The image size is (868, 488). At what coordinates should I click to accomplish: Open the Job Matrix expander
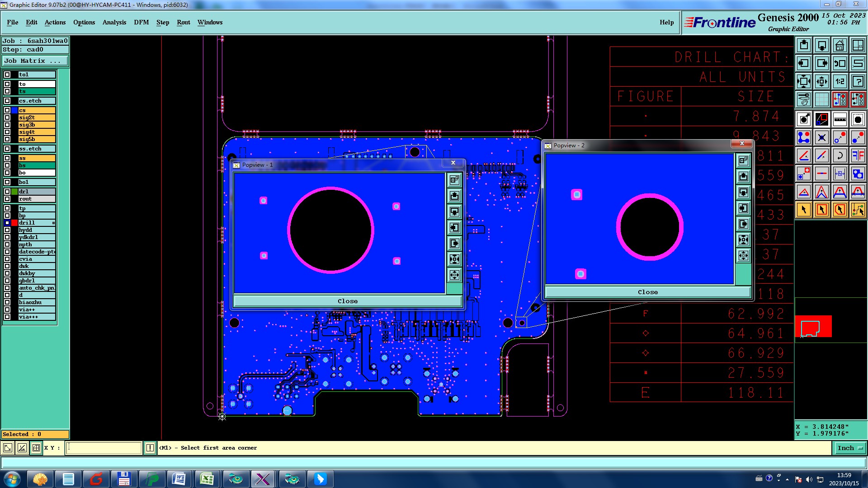(35, 61)
